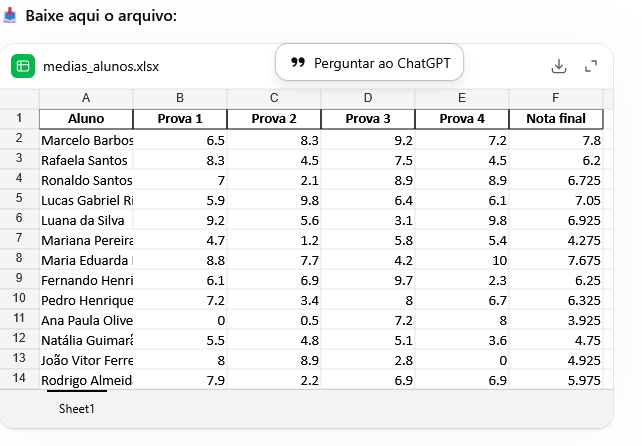Screen dimensions: 642x446
Task: Click the Rodrigo Almeida name cell
Action: [86, 381]
